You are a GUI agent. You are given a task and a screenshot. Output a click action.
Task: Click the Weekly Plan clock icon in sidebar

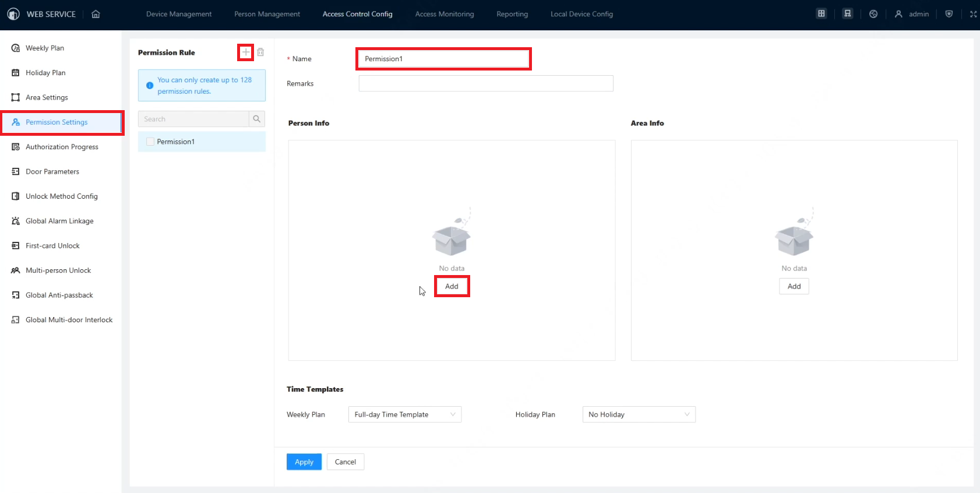click(x=16, y=48)
